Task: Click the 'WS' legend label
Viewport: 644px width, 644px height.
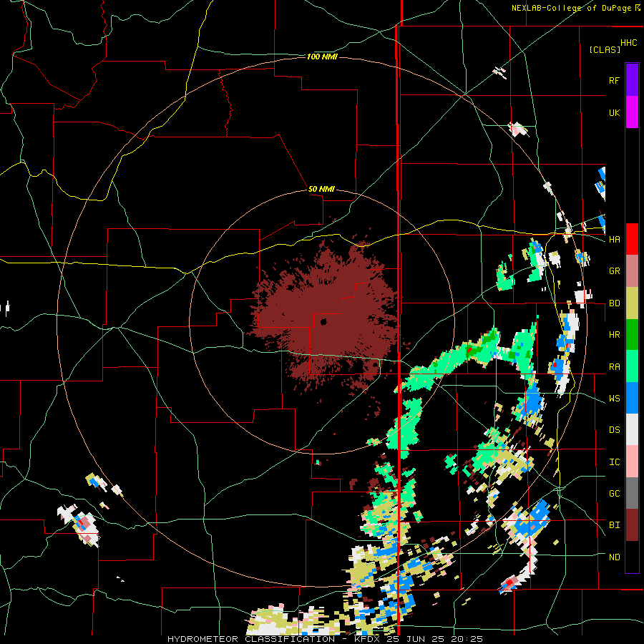Action: 614,398
